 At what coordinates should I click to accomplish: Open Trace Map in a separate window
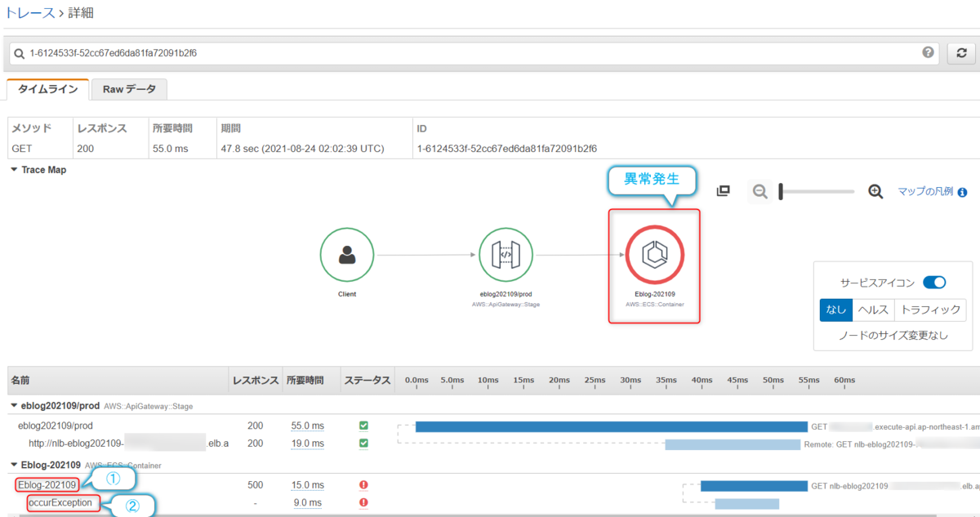(722, 189)
